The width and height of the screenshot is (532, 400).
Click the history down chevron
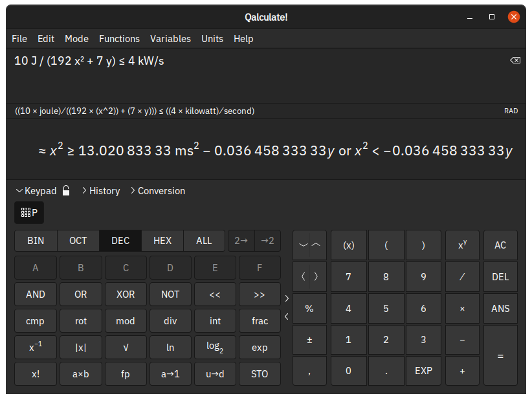pos(303,245)
